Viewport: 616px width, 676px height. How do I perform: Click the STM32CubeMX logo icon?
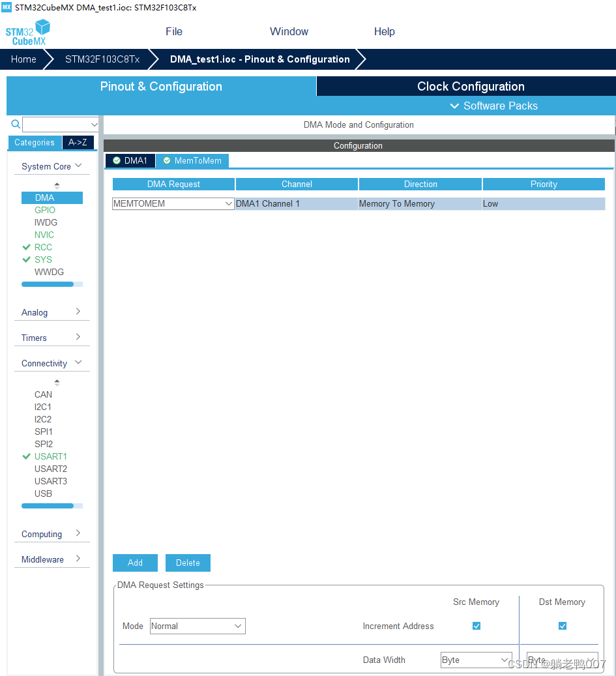point(28,33)
